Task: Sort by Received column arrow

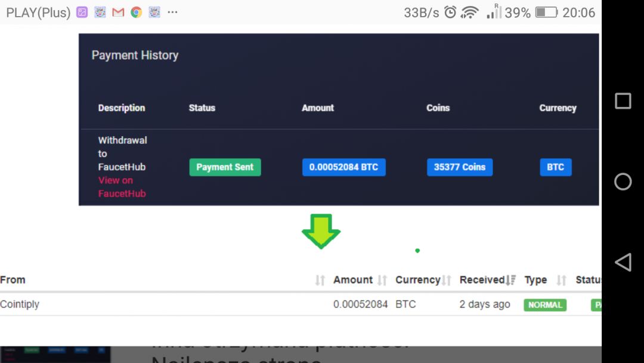Action: 510,280
